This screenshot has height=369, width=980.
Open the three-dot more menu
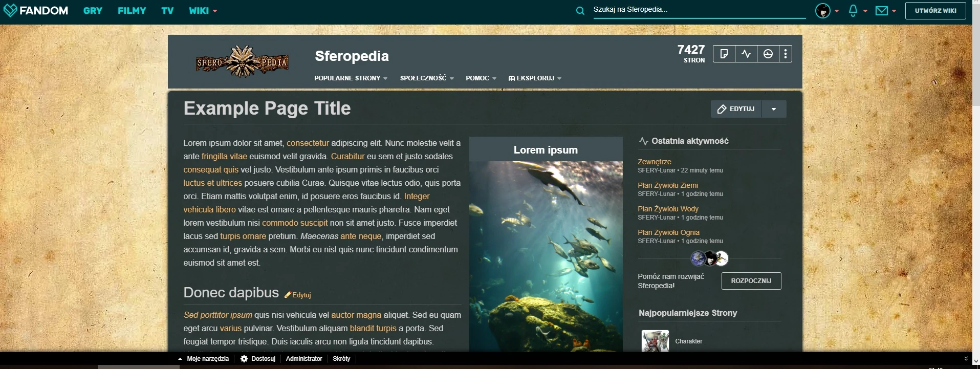coord(786,54)
